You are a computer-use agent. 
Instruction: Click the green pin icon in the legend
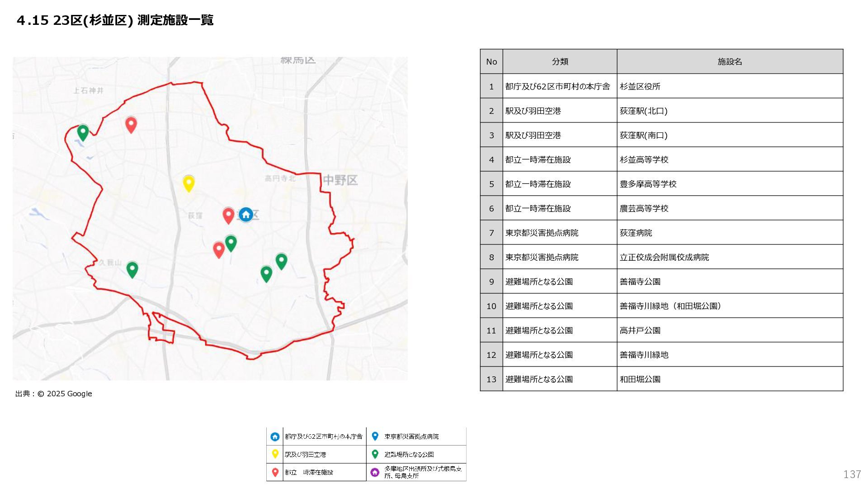(x=375, y=454)
